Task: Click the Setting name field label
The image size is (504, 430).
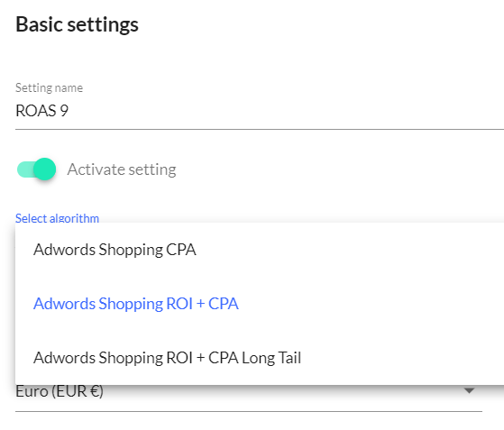Action: tap(50, 87)
